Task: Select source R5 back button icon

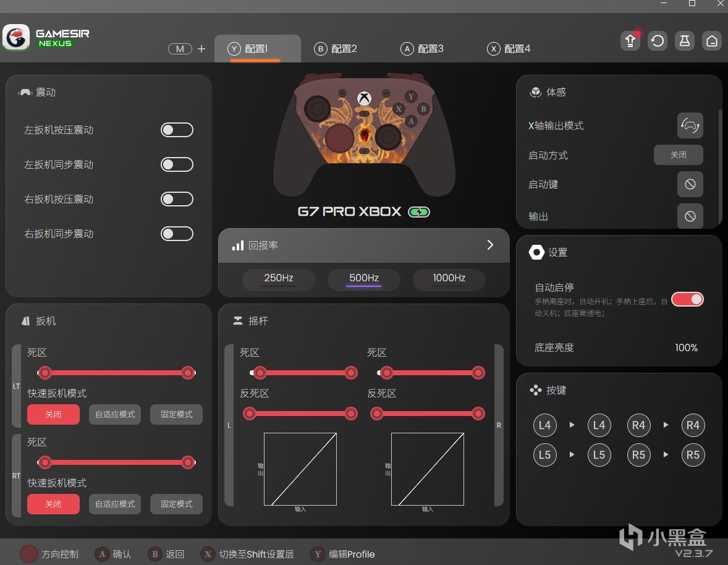Action: (638, 455)
